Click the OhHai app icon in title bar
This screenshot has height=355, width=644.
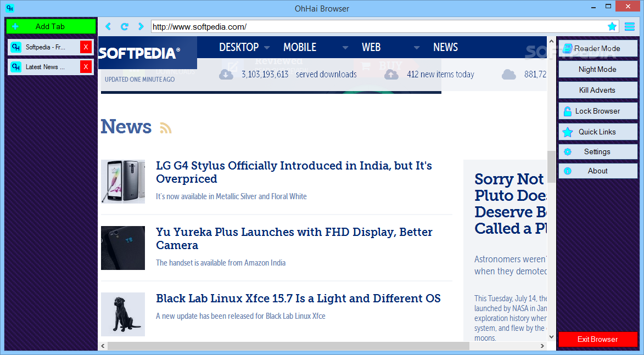click(x=10, y=8)
